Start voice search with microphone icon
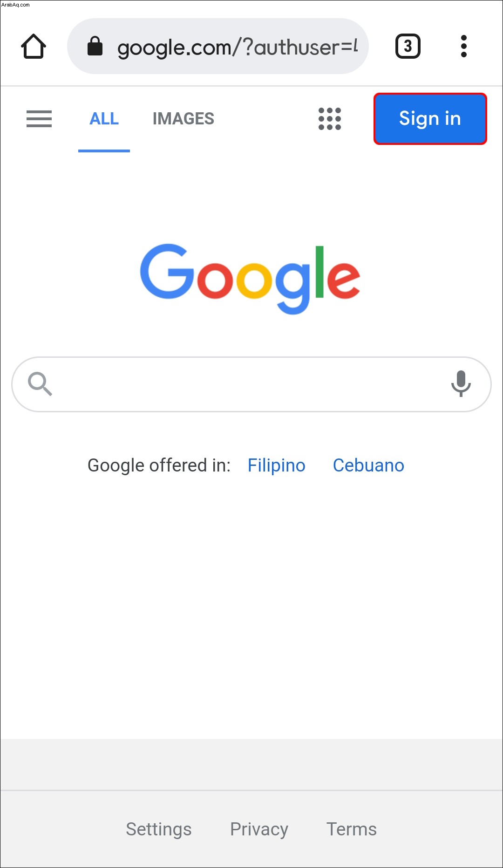The image size is (503, 868). click(461, 384)
